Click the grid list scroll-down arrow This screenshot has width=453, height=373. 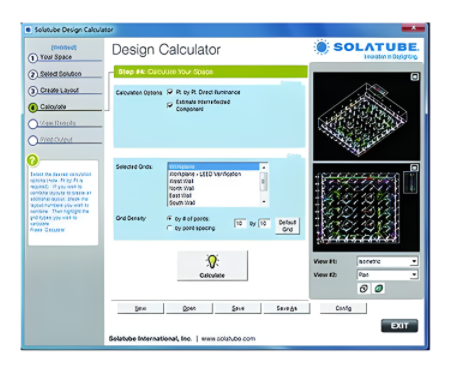tap(264, 202)
